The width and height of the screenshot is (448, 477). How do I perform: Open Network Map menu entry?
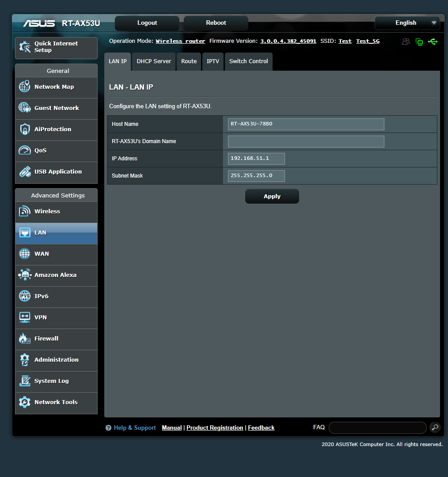pyautogui.click(x=56, y=87)
